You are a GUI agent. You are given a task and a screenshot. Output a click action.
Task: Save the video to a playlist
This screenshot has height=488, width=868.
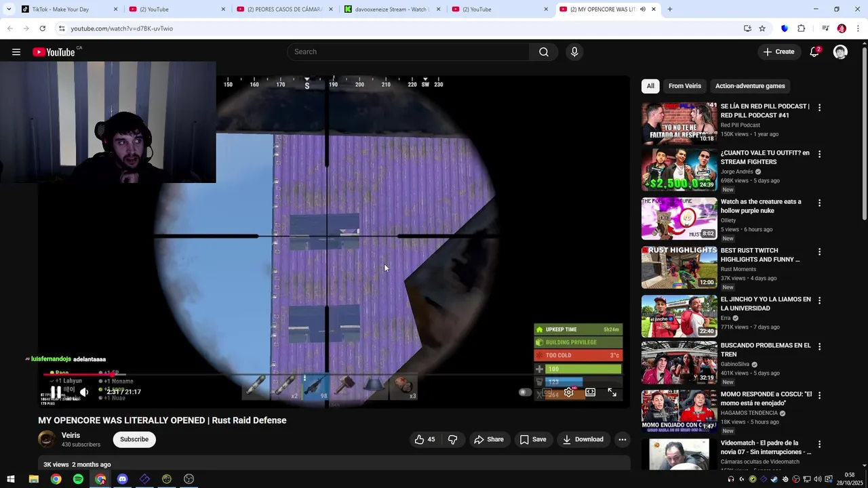(533, 439)
